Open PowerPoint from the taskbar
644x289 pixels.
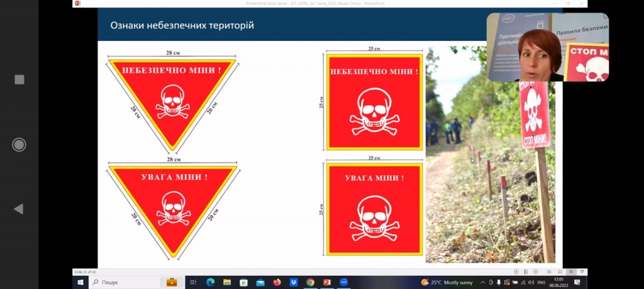pyautogui.click(x=326, y=282)
